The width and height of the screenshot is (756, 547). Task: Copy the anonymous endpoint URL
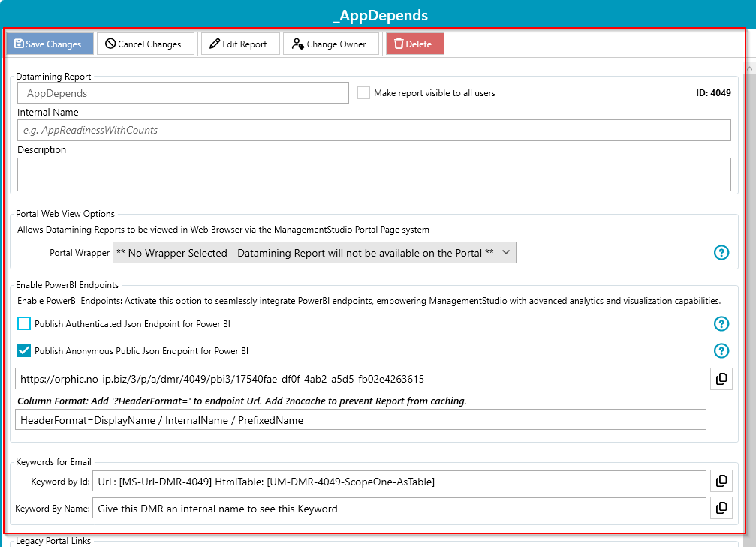[721, 379]
